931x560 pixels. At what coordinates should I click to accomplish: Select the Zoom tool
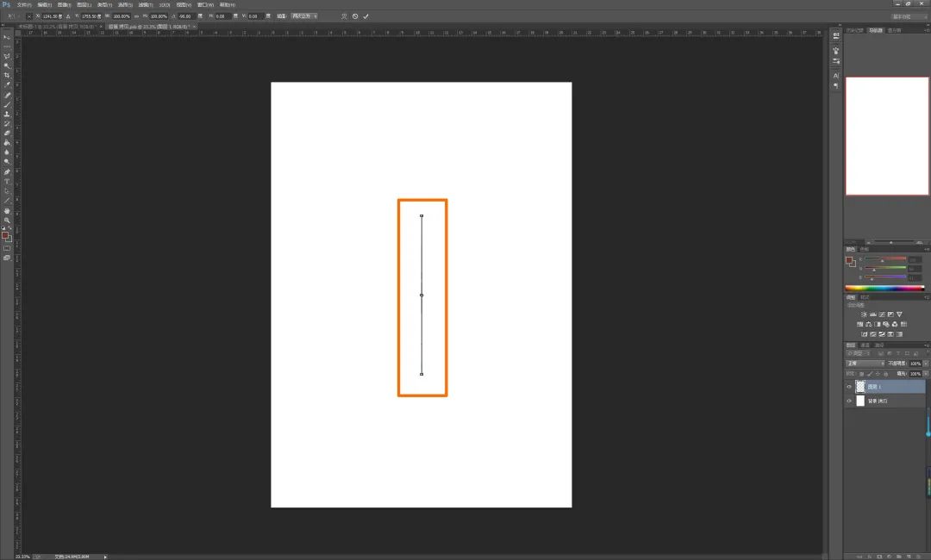7,220
